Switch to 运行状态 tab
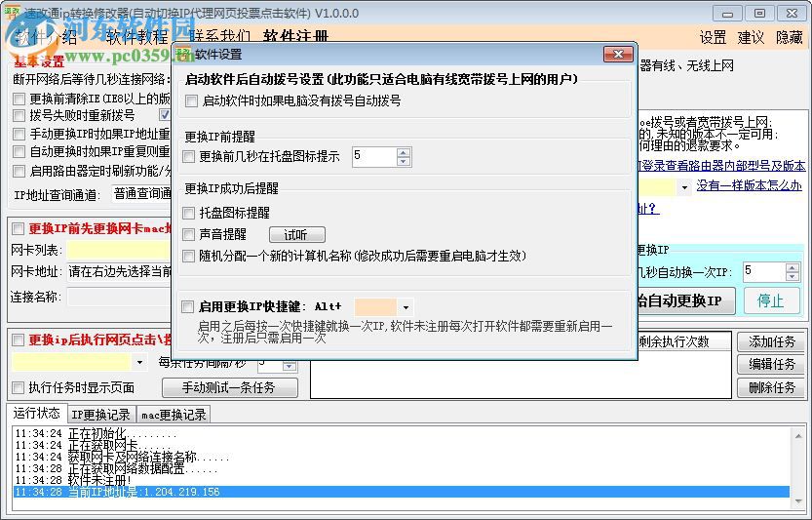 (36, 414)
